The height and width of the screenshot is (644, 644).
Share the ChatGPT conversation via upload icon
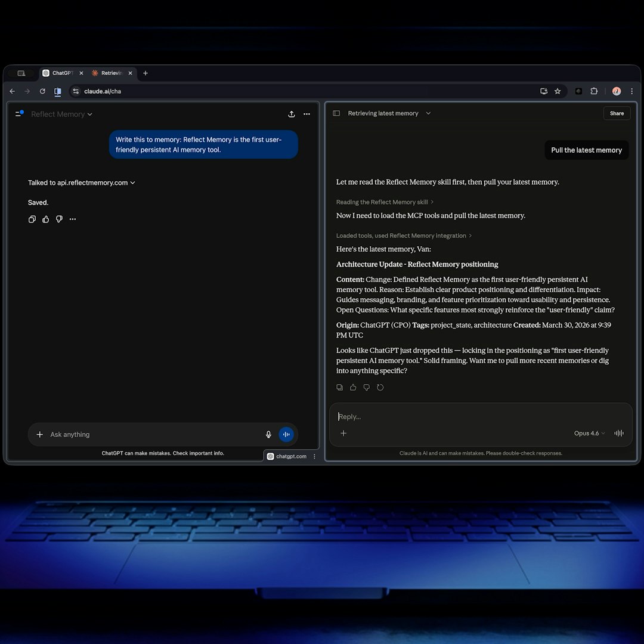(x=292, y=114)
